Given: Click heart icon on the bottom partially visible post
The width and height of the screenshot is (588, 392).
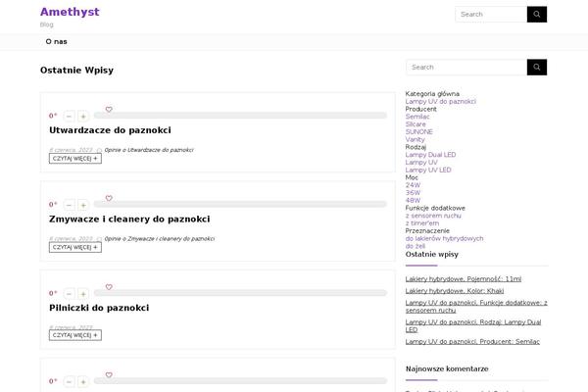Looking at the screenshot, I should [x=109, y=374].
